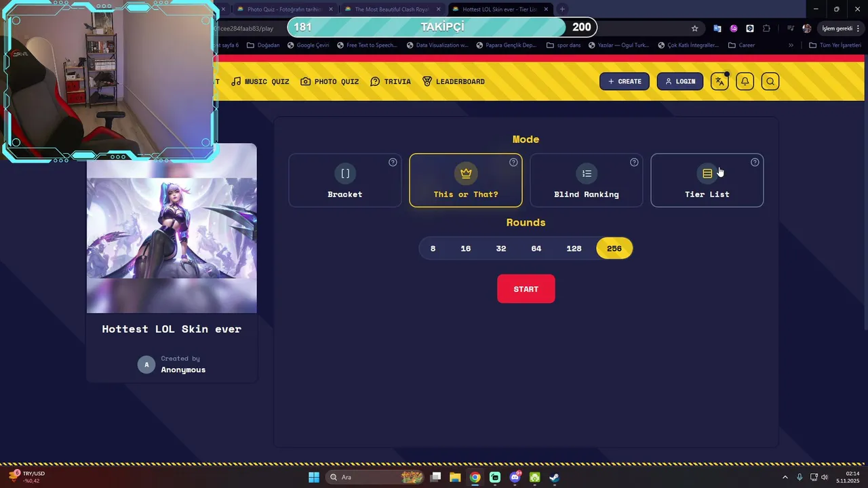Set rounds to 32
The height and width of the screenshot is (488, 868).
pyautogui.click(x=501, y=249)
